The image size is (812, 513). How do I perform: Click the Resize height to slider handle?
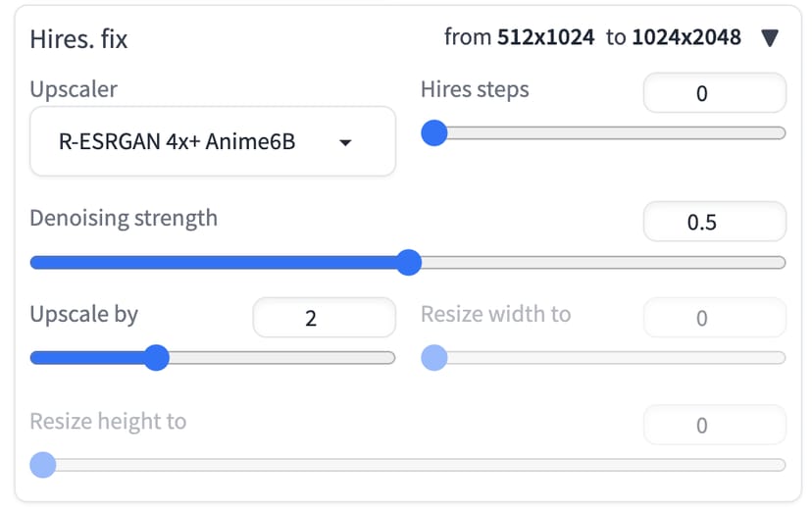point(43,464)
